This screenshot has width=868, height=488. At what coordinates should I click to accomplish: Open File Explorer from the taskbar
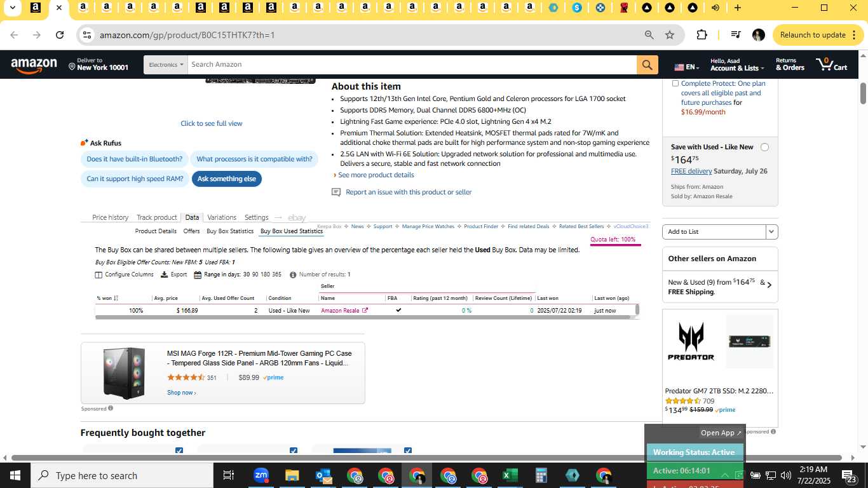292,475
